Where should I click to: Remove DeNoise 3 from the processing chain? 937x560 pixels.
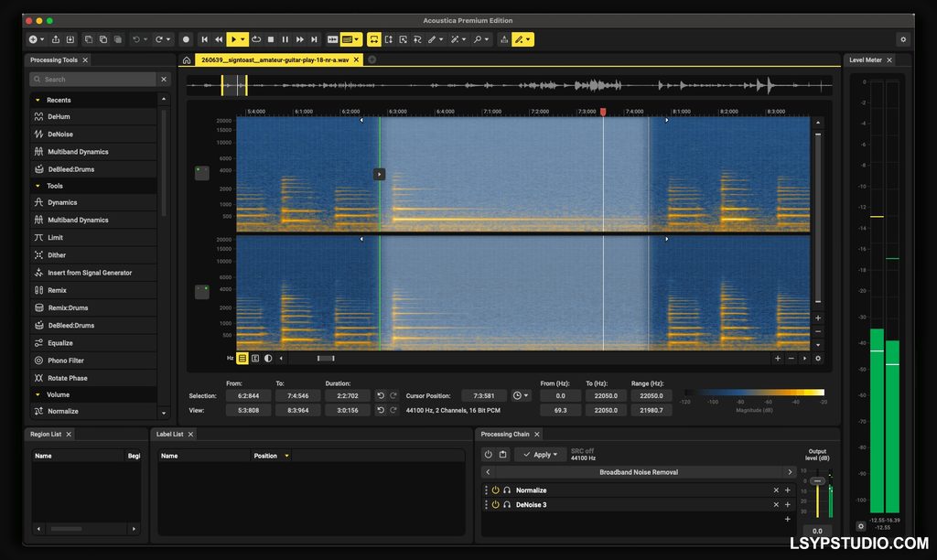[776, 505]
